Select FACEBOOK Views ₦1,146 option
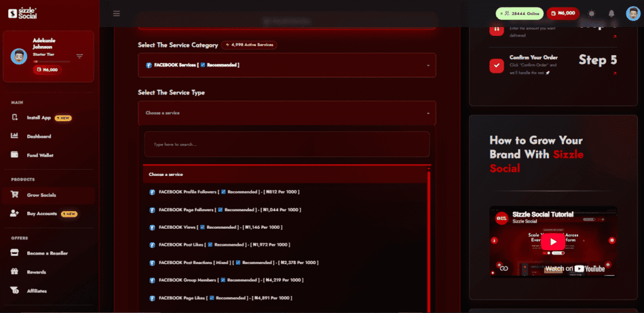Image resolution: width=644 pixels, height=313 pixels. (x=285, y=228)
